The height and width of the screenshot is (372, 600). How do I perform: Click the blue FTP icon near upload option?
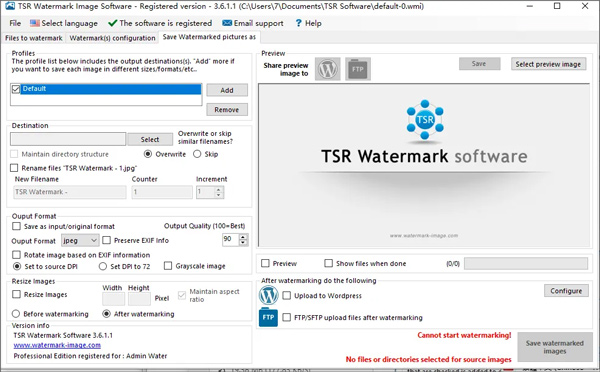click(x=268, y=317)
